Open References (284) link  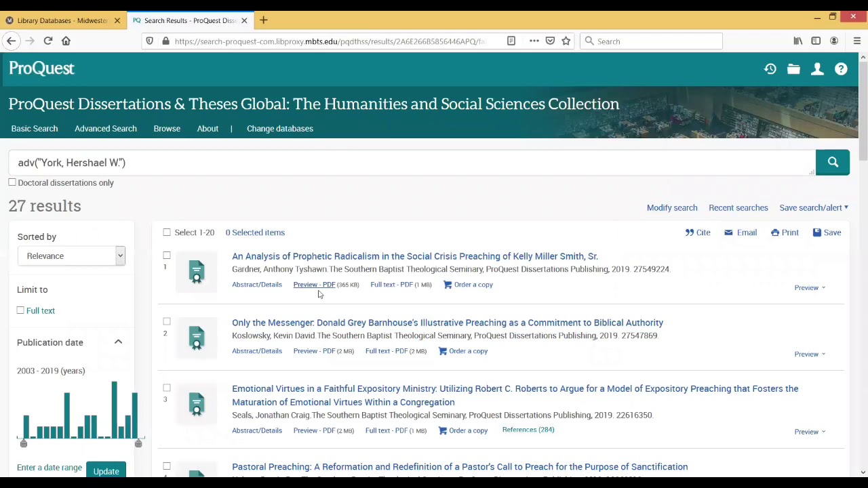[x=528, y=430]
